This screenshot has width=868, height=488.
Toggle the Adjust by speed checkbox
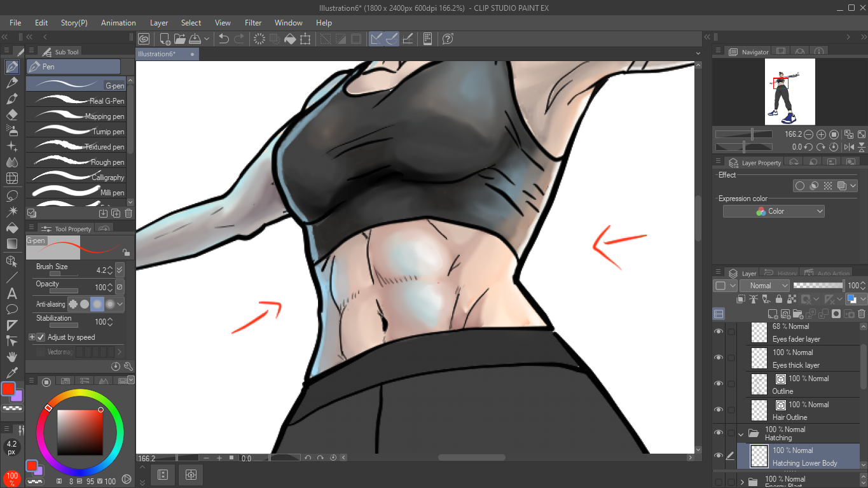tap(41, 337)
